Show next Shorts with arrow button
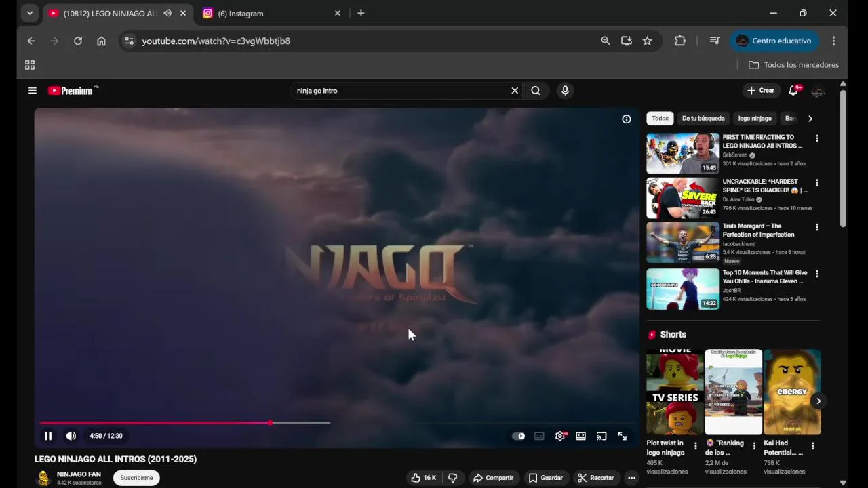Viewport: 868px width, 488px height. click(x=818, y=401)
